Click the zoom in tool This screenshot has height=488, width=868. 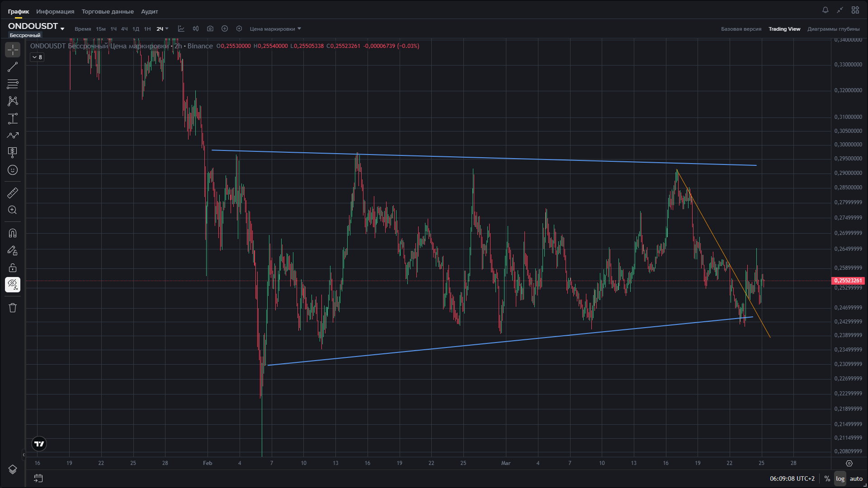coord(13,210)
